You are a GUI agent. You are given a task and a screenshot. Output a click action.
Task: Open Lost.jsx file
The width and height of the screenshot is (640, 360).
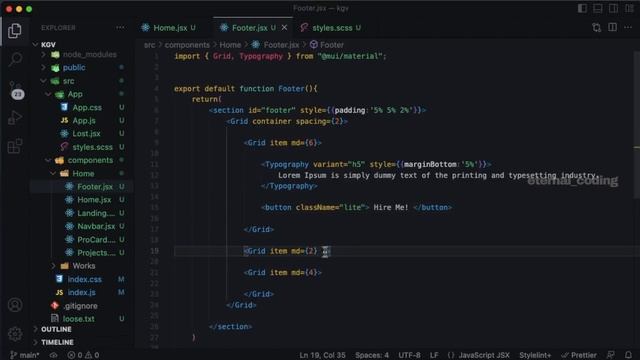pyautogui.click(x=86, y=133)
